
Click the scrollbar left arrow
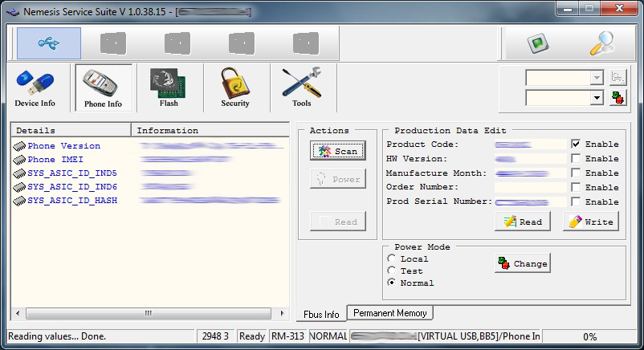coord(18,313)
